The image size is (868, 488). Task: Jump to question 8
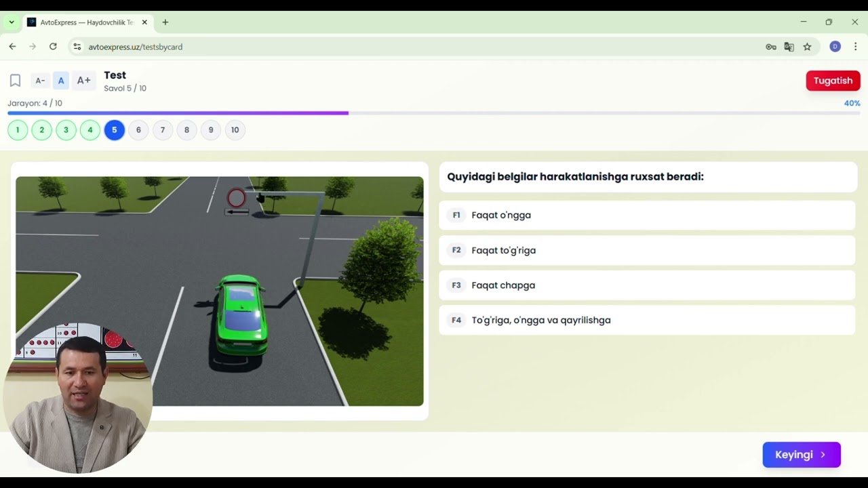click(x=186, y=130)
